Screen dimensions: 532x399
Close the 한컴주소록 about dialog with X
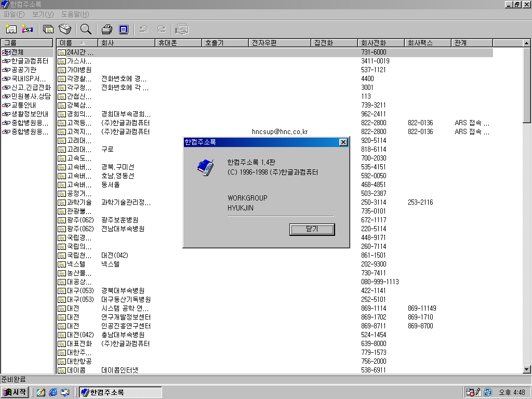pos(343,142)
